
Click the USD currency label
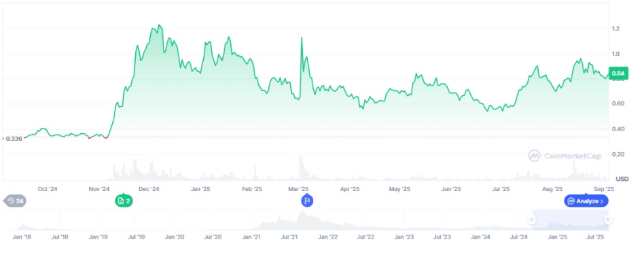(x=622, y=179)
